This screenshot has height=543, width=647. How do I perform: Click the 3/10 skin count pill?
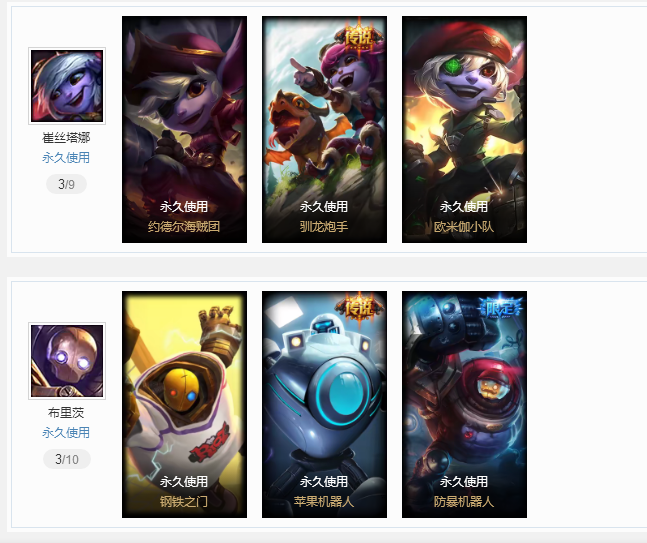67,459
